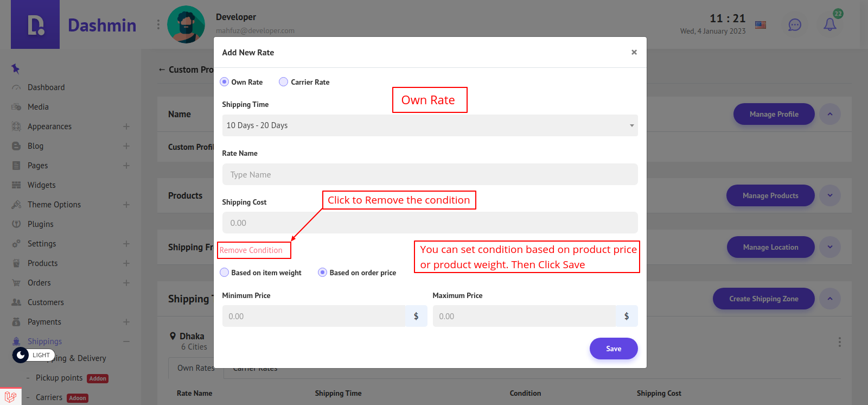This screenshot has height=405, width=868.
Task: Open the developer profile avatar
Action: (x=186, y=24)
